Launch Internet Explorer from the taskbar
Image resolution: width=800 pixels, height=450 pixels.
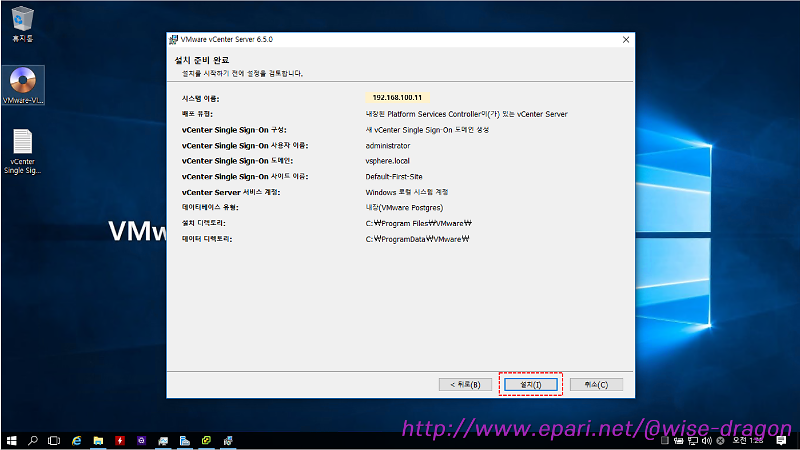(77, 441)
